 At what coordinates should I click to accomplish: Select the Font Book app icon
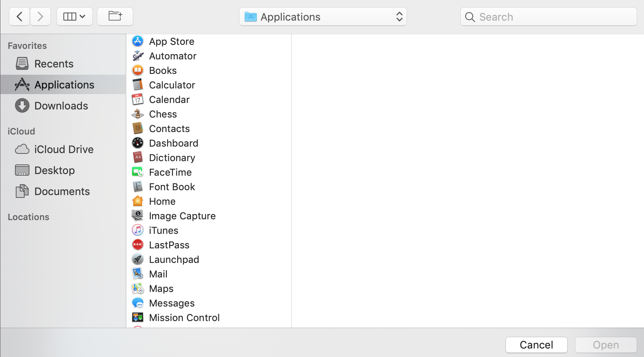click(138, 187)
